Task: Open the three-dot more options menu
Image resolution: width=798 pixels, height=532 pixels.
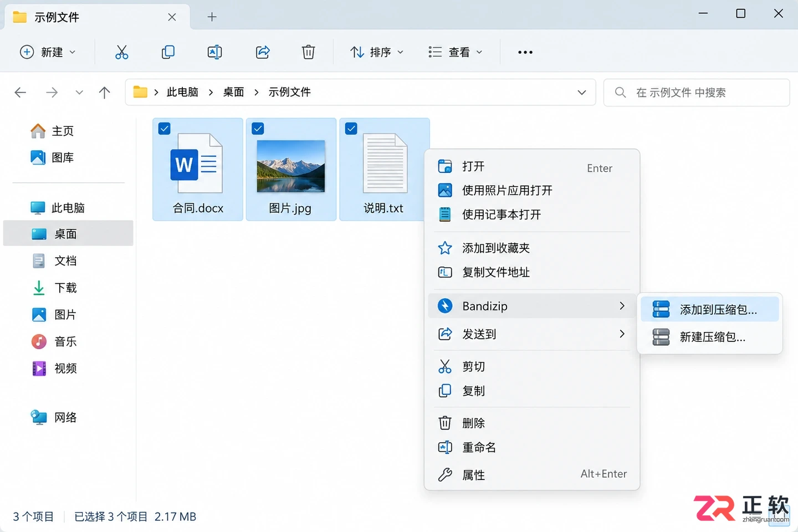Action: (525, 52)
